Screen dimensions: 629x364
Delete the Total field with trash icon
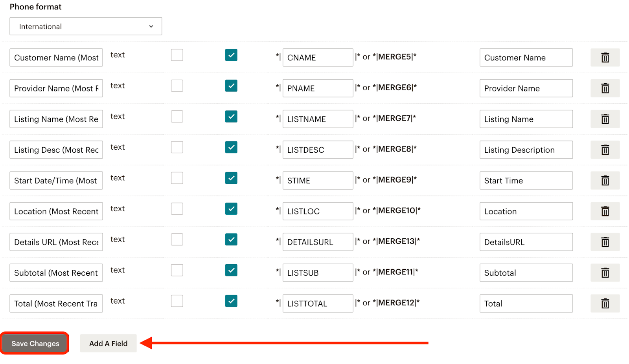(x=605, y=304)
